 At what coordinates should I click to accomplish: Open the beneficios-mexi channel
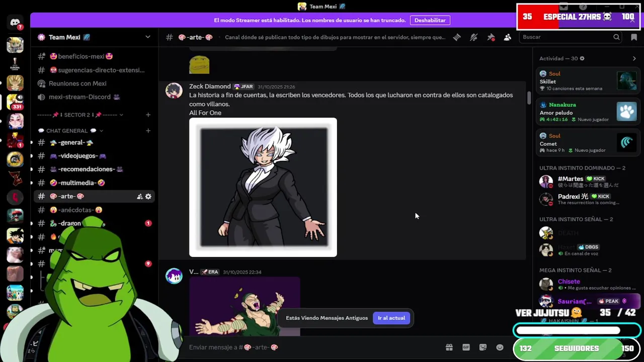(94, 56)
